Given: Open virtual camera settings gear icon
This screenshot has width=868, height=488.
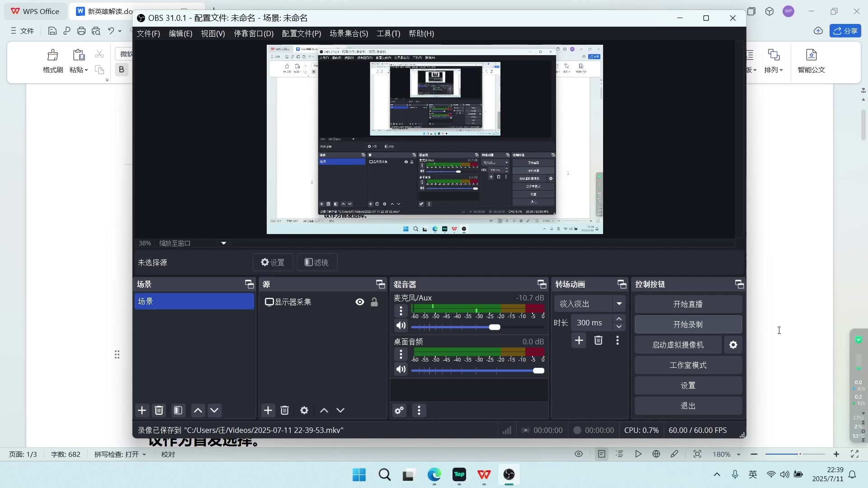Looking at the screenshot, I should (x=733, y=345).
